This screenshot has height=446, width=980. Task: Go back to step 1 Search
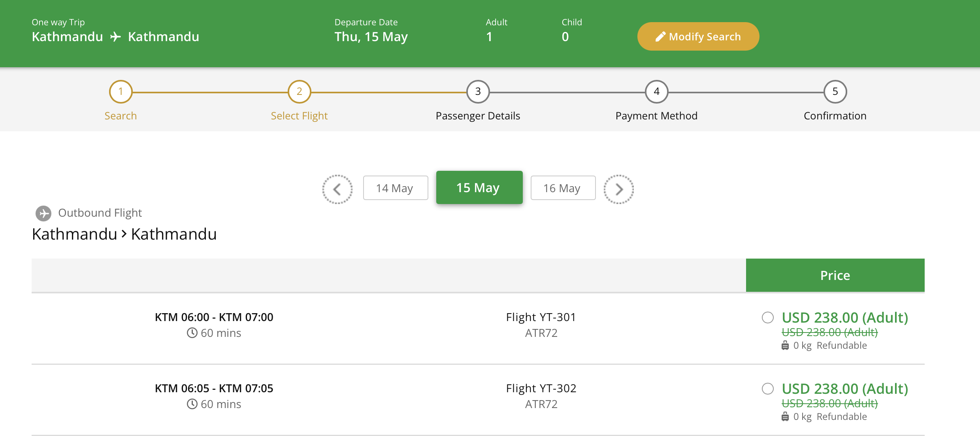pos(121,92)
